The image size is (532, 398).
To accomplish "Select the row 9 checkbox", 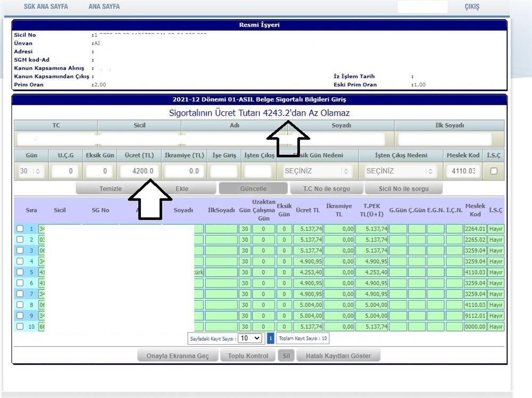I will tap(20, 316).
